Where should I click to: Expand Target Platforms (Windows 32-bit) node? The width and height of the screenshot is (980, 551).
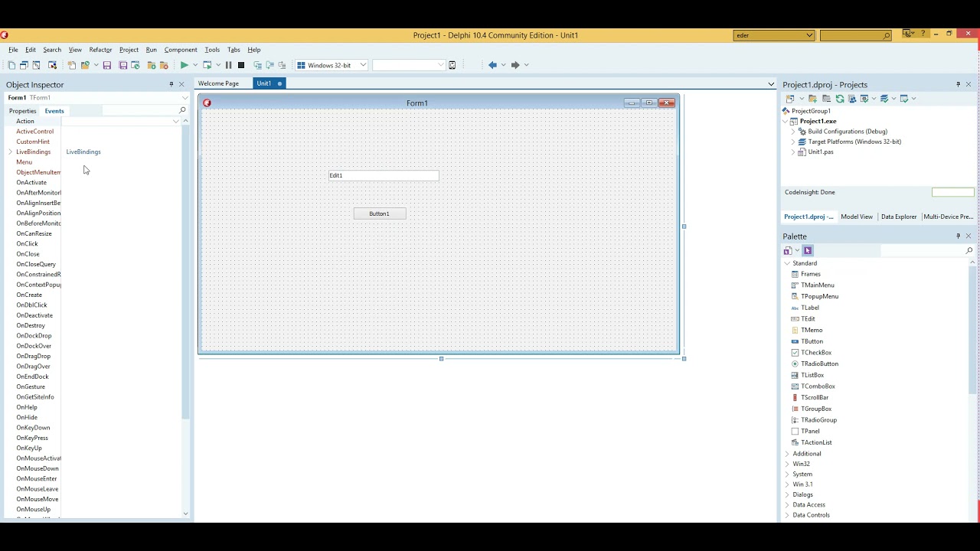point(793,142)
